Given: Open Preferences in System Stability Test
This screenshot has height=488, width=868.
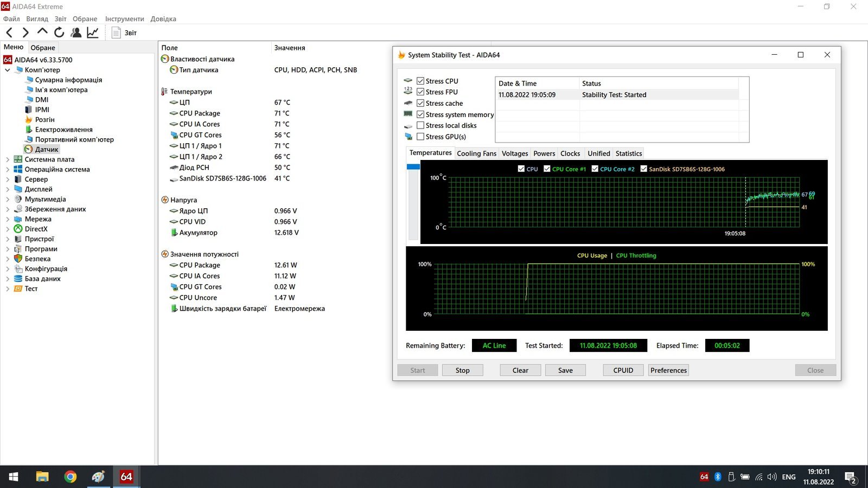Looking at the screenshot, I should tap(668, 370).
